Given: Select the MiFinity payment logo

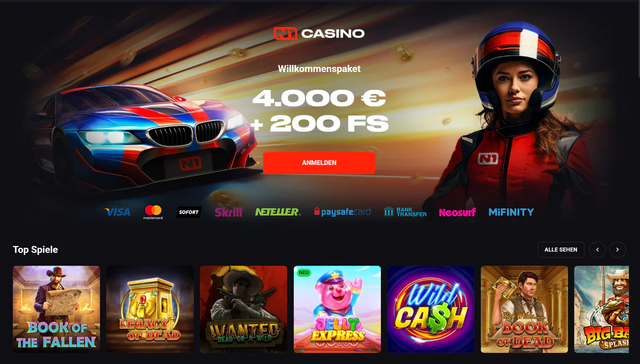Looking at the screenshot, I should click(511, 212).
